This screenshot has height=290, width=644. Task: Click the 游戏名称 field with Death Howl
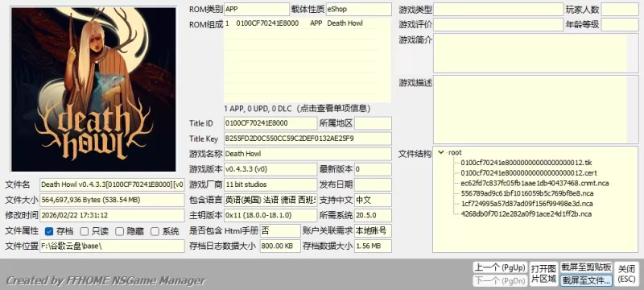308,154
